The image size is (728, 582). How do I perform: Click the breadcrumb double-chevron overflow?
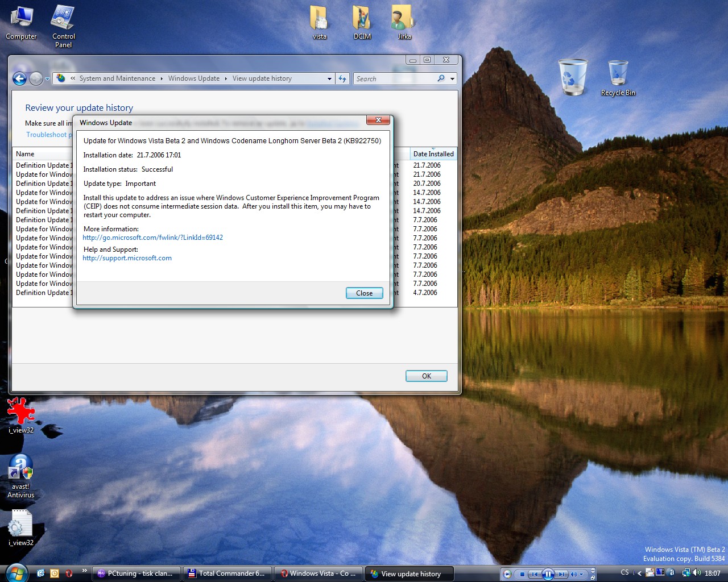pyautogui.click(x=73, y=78)
